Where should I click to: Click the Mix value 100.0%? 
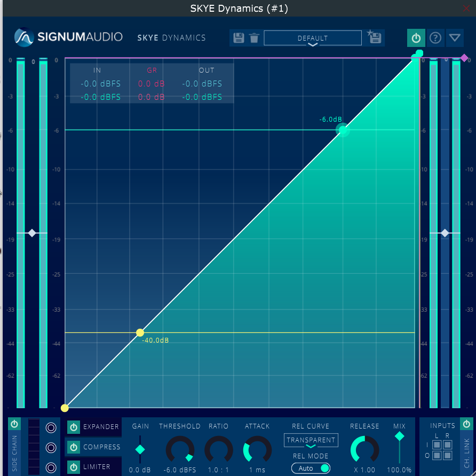coord(399,470)
